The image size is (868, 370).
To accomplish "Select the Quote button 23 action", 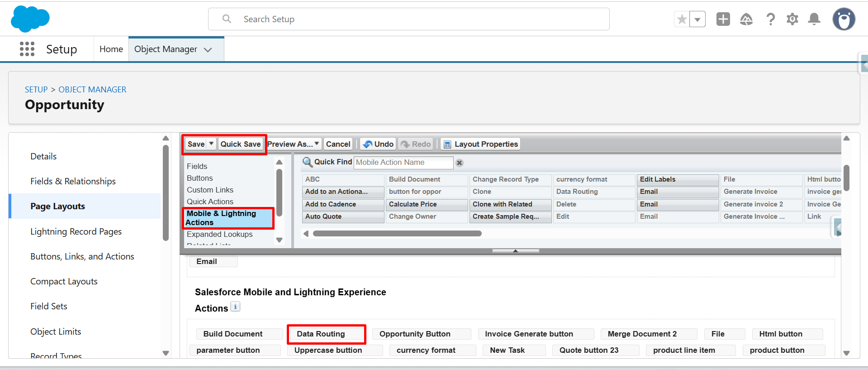I will click(595, 350).
